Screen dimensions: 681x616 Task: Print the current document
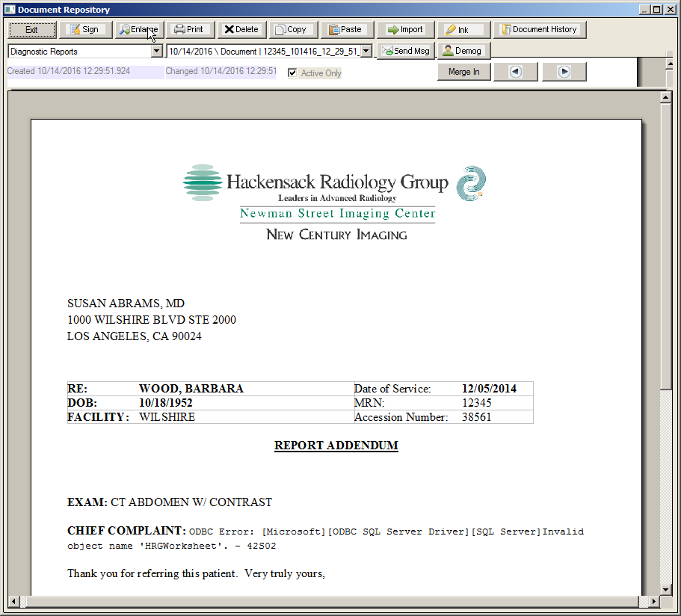tap(188, 30)
